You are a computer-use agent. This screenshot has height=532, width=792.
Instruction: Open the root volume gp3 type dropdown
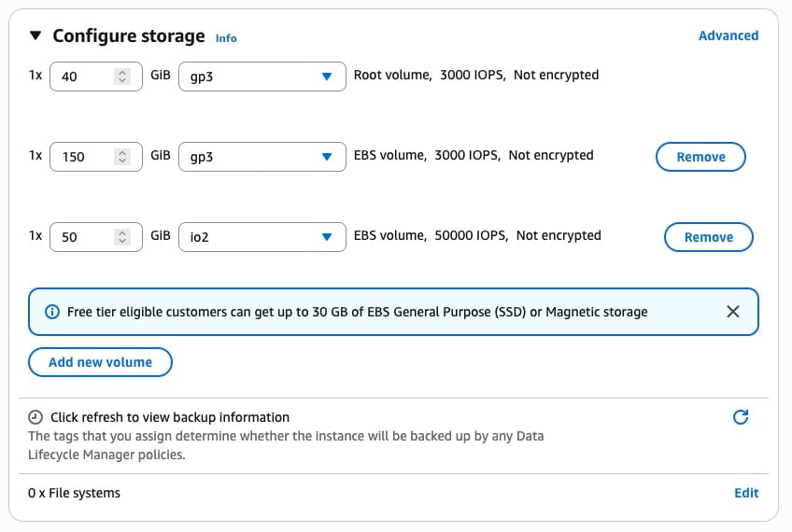point(262,76)
